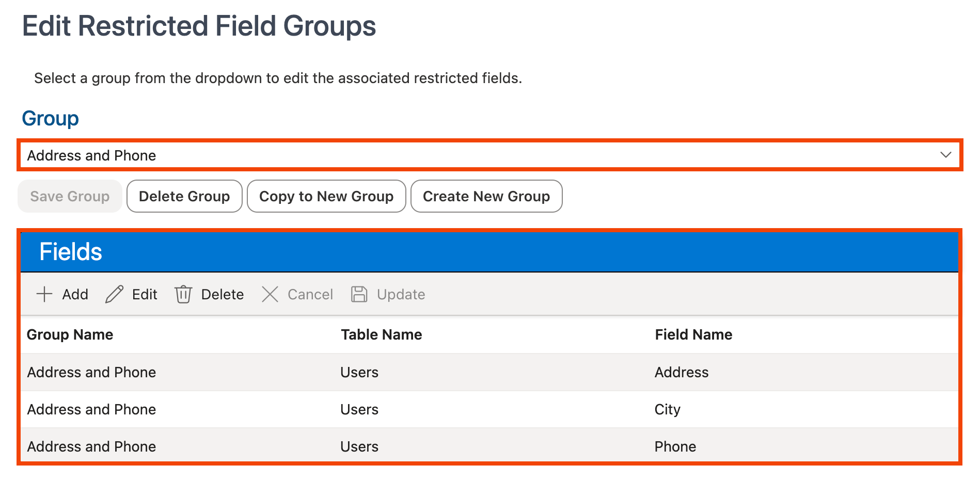The image size is (980, 481).
Task: Click the Create New Group button
Action: (x=486, y=196)
